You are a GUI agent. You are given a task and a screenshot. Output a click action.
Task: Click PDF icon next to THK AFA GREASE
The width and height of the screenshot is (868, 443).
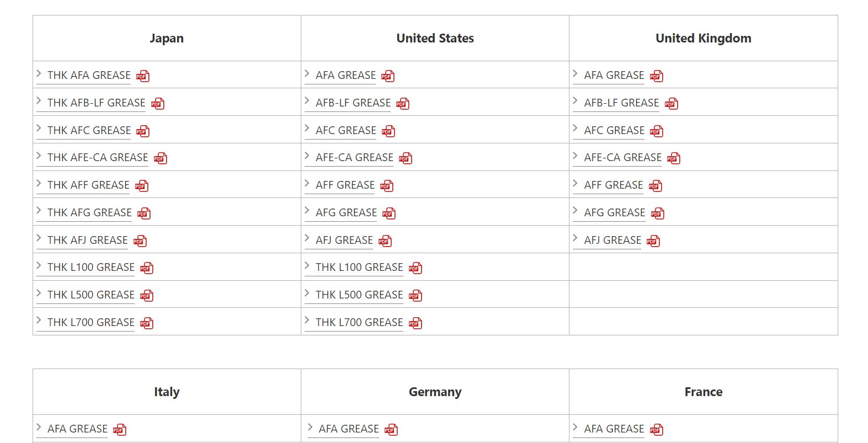coord(143,76)
